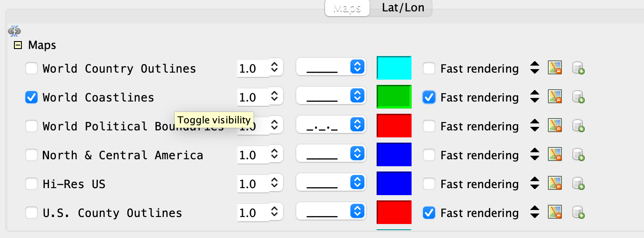Select the Maps tab

tap(347, 8)
